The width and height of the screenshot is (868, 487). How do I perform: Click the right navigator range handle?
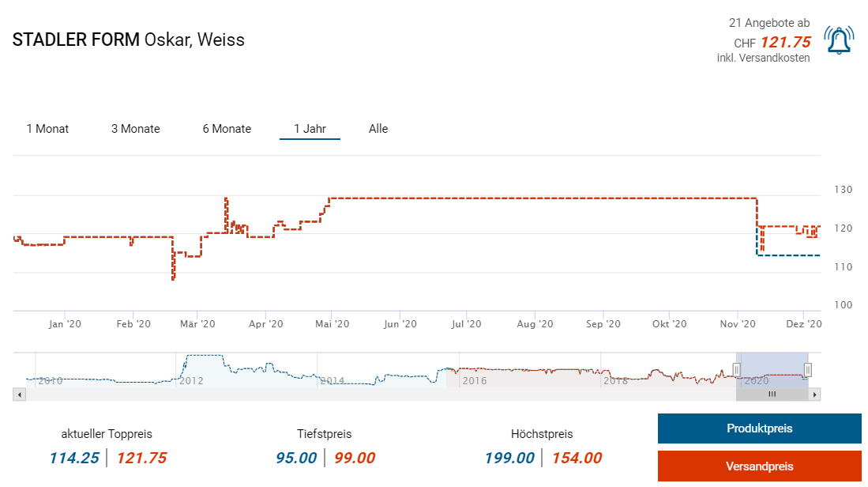point(808,369)
